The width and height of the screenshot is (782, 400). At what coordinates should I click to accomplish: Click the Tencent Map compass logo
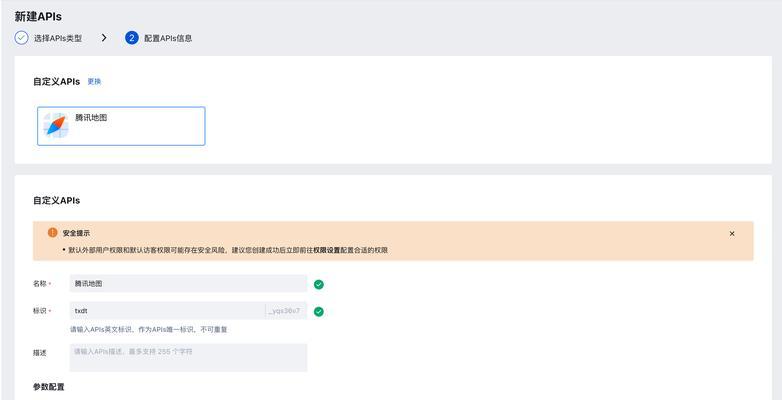point(55,125)
